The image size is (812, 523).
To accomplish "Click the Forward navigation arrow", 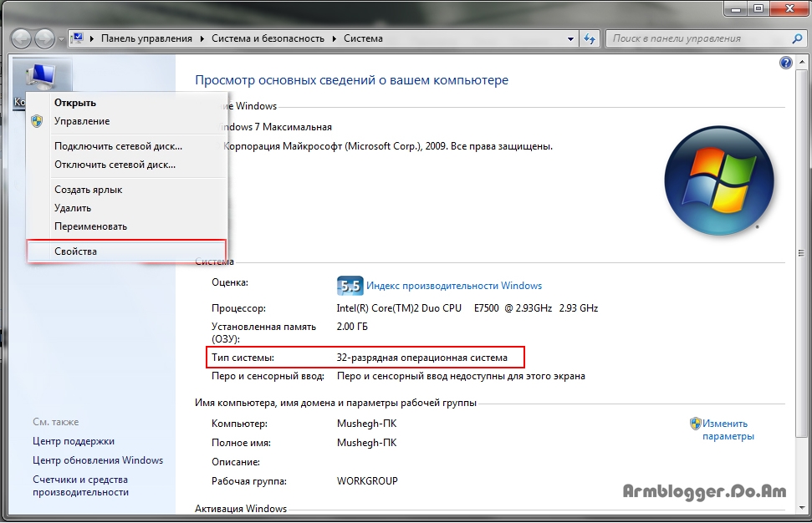I will click(x=44, y=38).
